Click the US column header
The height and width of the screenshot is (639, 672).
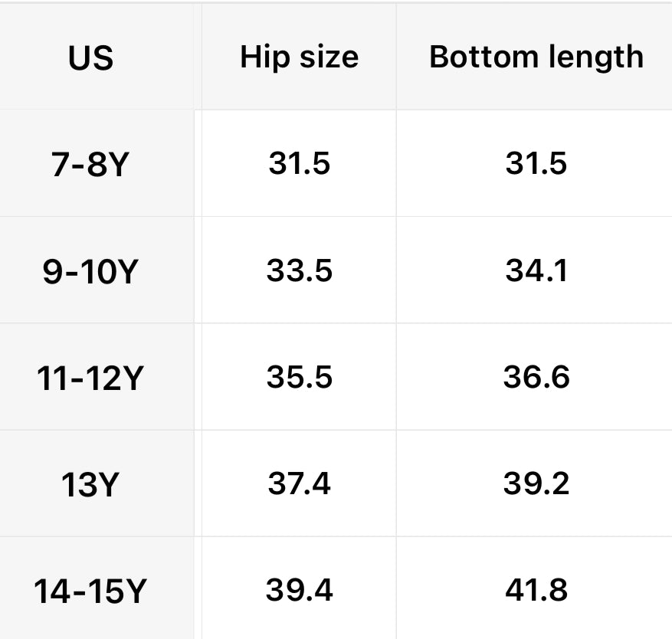90,58
